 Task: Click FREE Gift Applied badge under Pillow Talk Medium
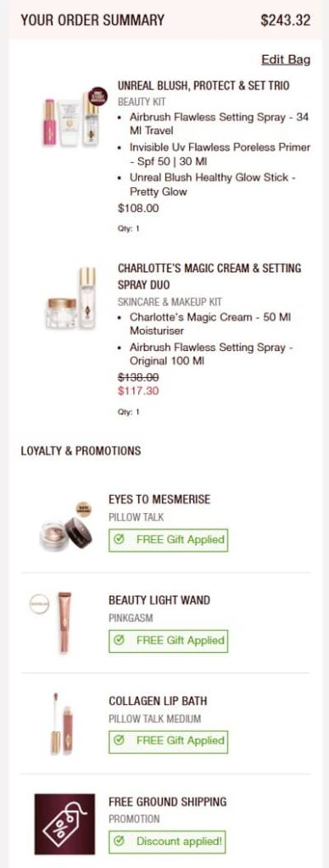168,741
